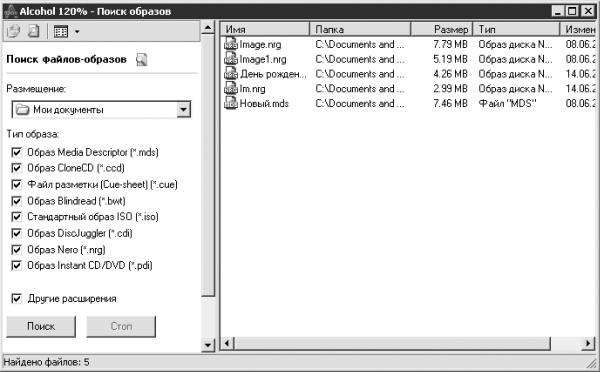Toggle the Образ Nero (*.nrg) checkbox
600x372 pixels.
point(16,250)
